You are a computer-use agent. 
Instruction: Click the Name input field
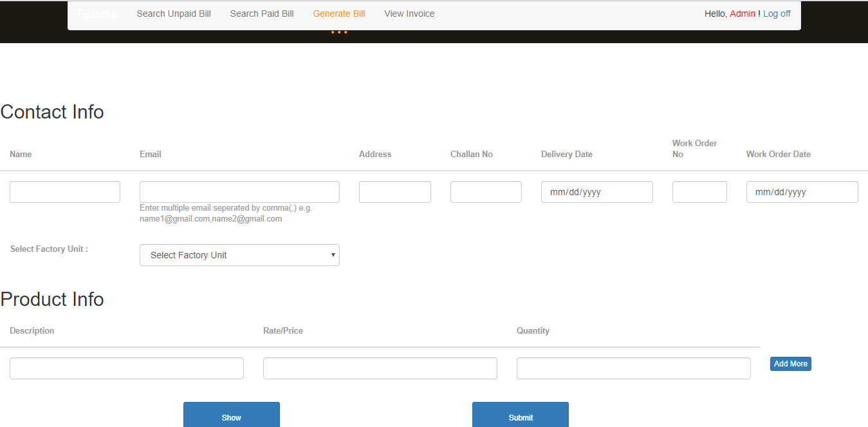pyautogui.click(x=65, y=192)
